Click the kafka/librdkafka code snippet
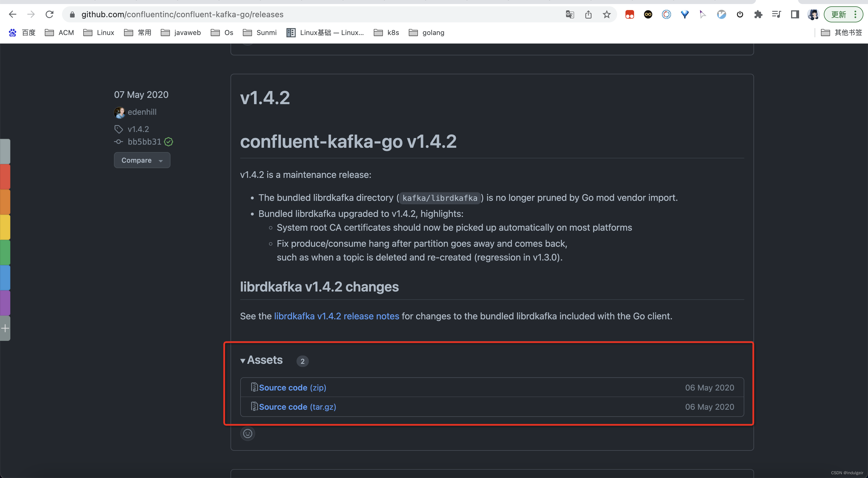 [440, 198]
